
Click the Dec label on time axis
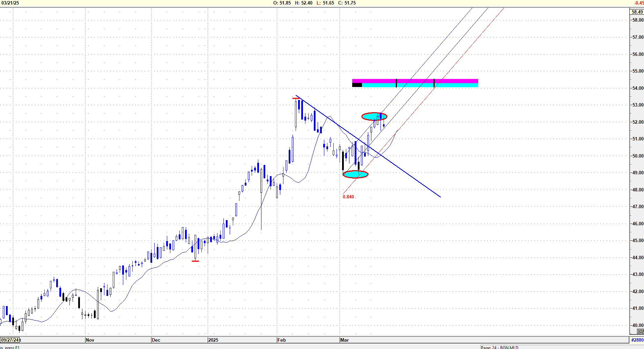tap(156, 340)
